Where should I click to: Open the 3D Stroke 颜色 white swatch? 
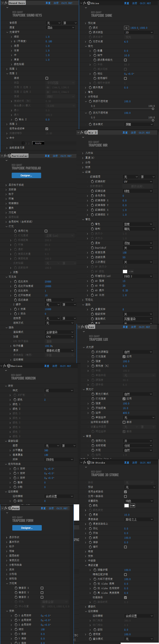pyautogui.click(x=127, y=506)
